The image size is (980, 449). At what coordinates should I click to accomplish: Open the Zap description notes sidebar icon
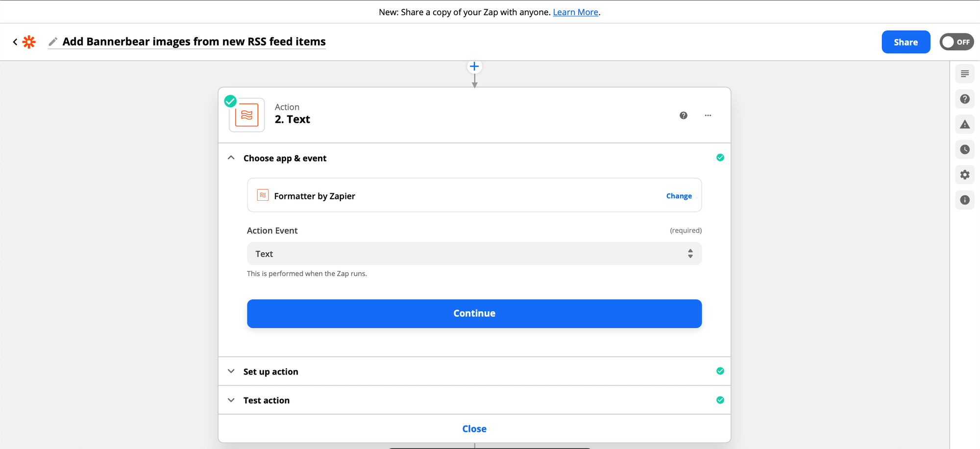[965, 74]
